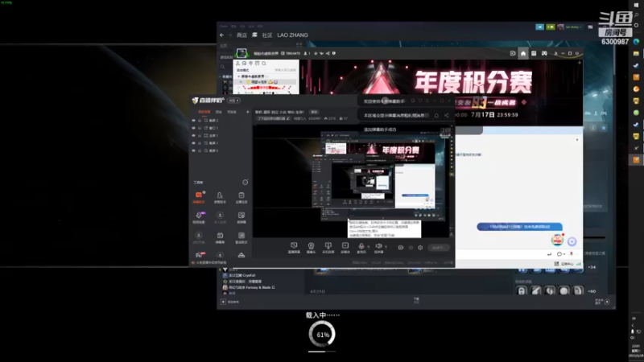Open the Steam 库 tab

tap(254, 35)
